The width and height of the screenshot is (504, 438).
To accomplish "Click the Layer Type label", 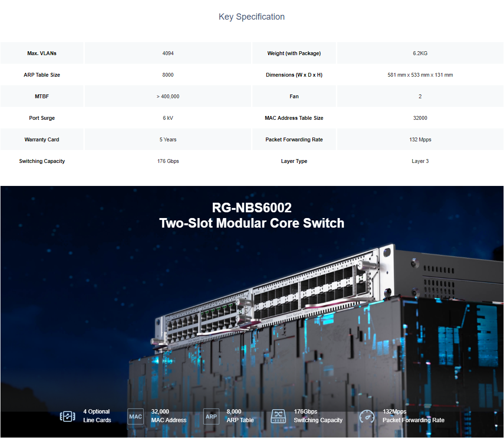I will pyautogui.click(x=294, y=161).
